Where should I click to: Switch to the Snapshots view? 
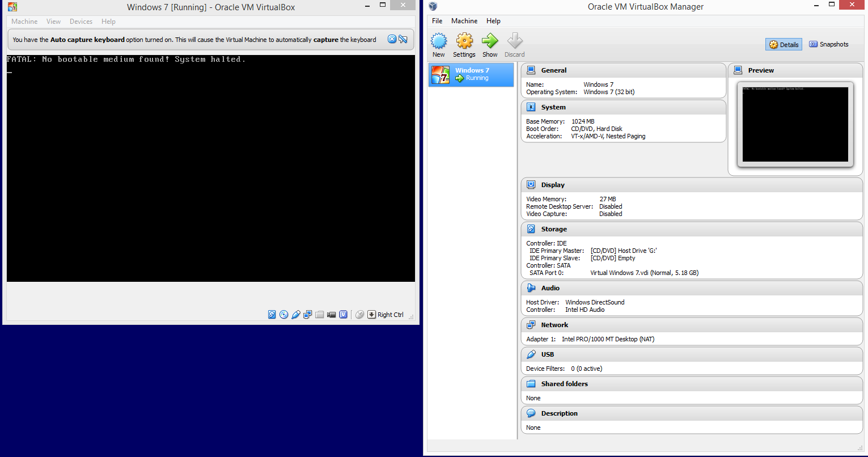point(829,44)
